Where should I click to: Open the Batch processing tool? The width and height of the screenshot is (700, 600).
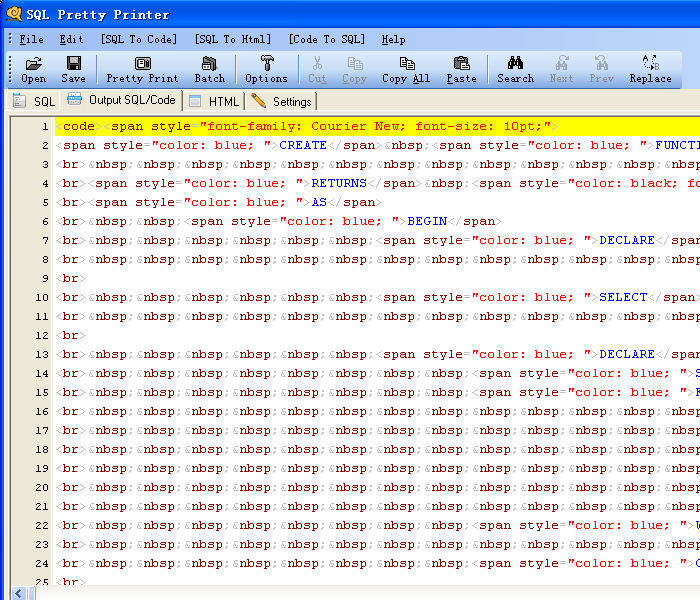[x=209, y=69]
